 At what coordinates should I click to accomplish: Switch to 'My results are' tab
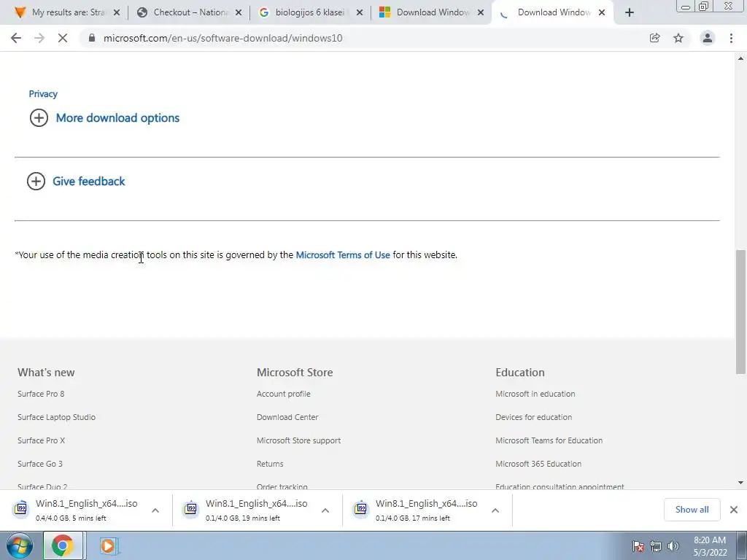click(x=66, y=12)
